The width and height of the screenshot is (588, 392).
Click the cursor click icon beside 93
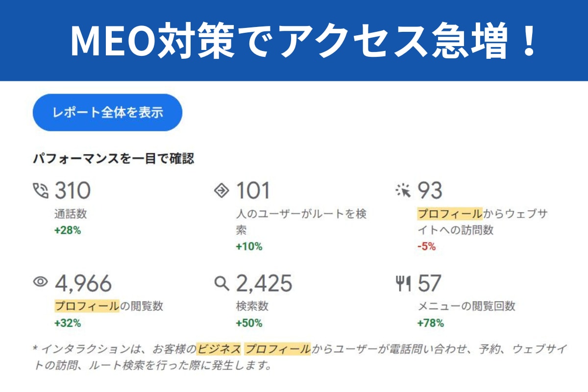403,191
